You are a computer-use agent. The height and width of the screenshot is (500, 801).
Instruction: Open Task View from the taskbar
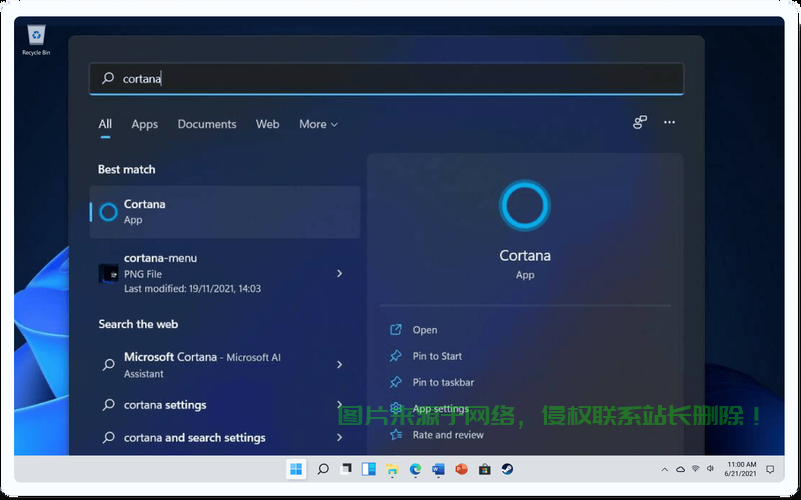[x=346, y=469]
